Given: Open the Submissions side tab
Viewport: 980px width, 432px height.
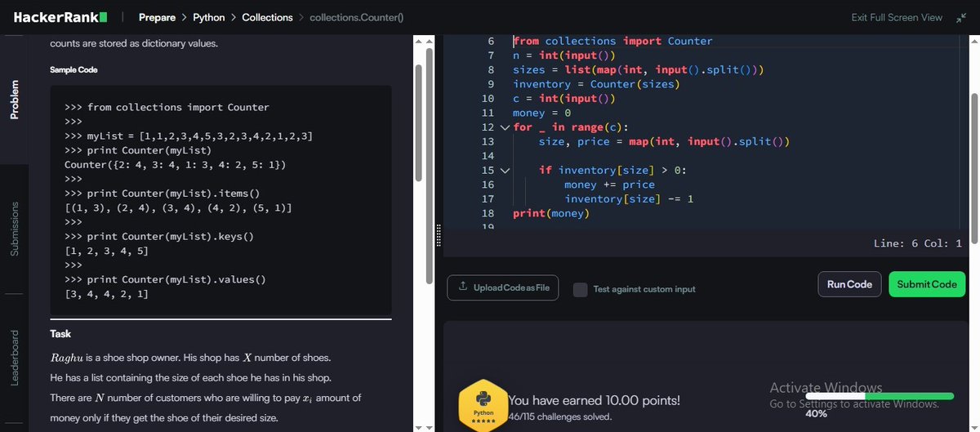Looking at the screenshot, I should tap(14, 228).
